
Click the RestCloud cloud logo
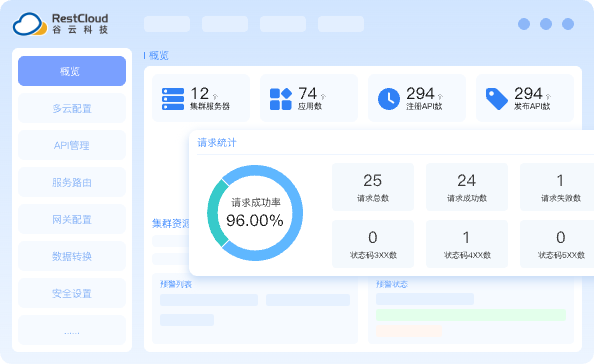tap(30, 24)
